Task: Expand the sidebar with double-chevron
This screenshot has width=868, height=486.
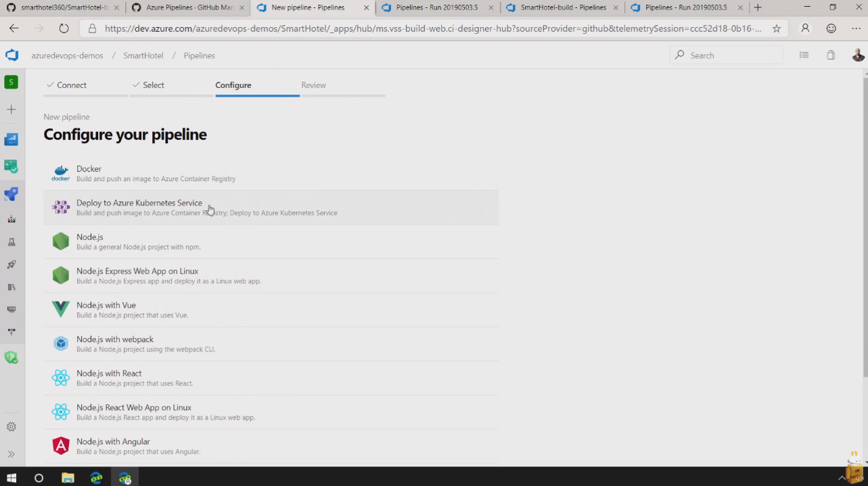Action: [x=11, y=454]
